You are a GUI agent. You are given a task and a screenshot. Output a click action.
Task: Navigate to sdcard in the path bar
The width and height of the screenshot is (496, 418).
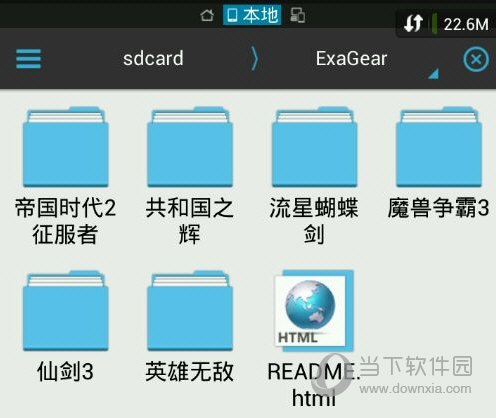[x=153, y=59]
